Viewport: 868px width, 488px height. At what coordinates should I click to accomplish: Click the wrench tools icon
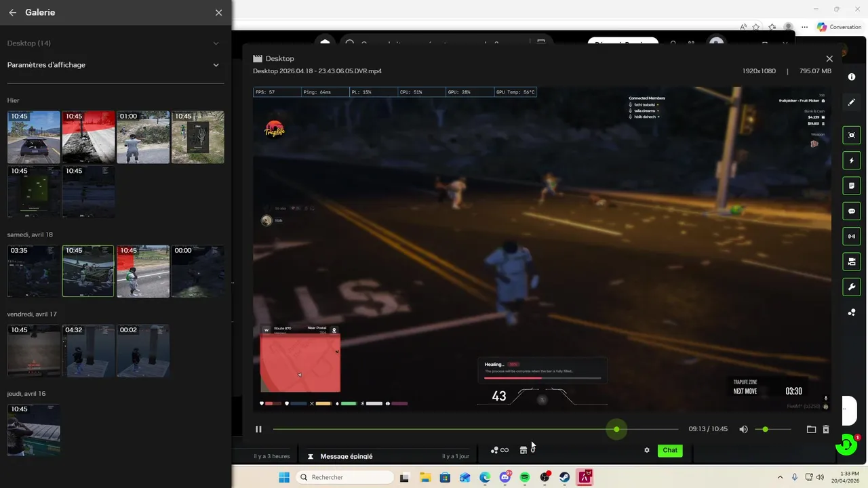pos(852,287)
